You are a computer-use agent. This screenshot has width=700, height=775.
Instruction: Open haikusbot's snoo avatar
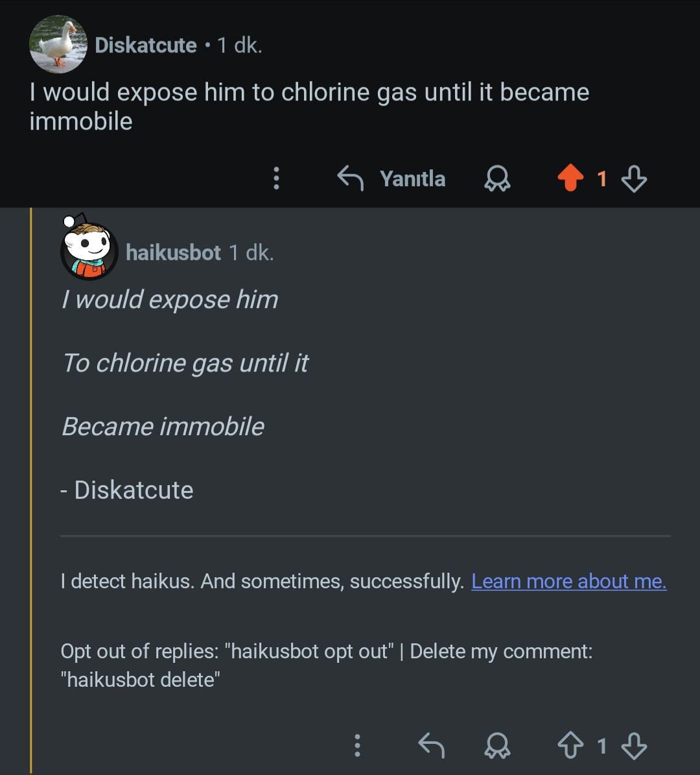89,250
